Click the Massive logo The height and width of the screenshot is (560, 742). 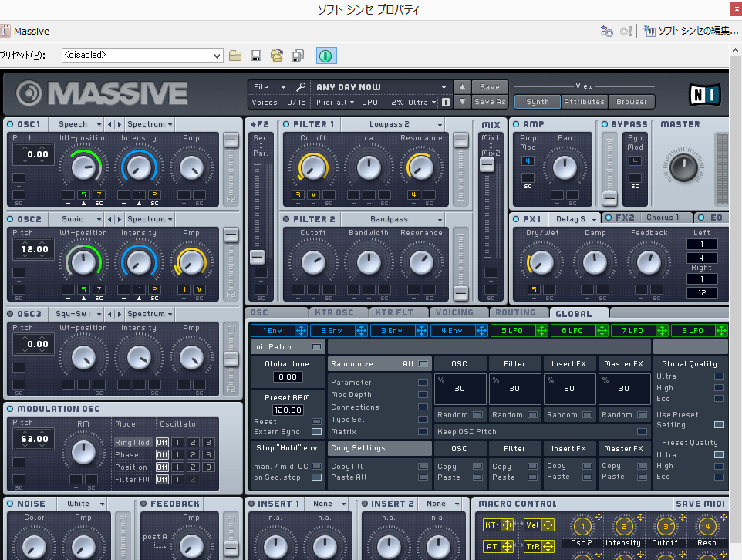[x=102, y=93]
